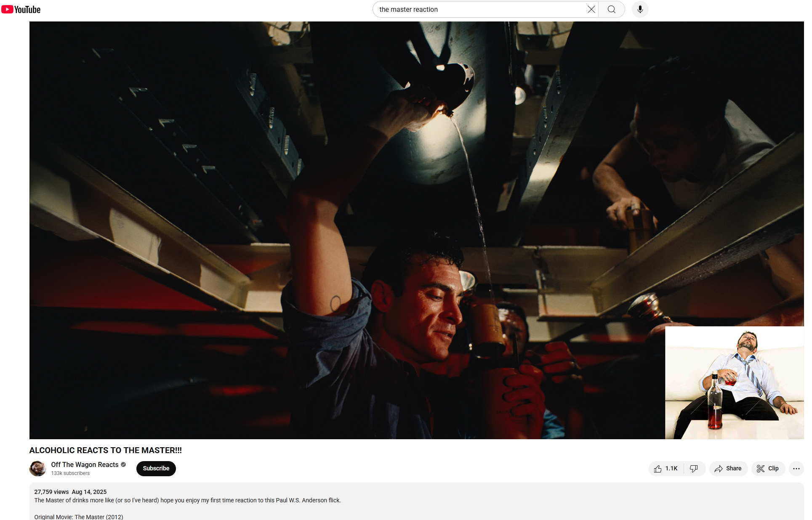812x520 pixels.
Task: Subscribe to the channel
Action: pos(156,468)
